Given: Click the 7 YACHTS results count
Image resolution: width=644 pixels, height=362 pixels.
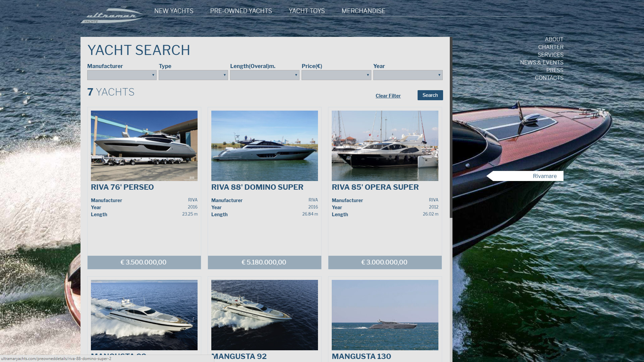Looking at the screenshot, I should pos(111,92).
